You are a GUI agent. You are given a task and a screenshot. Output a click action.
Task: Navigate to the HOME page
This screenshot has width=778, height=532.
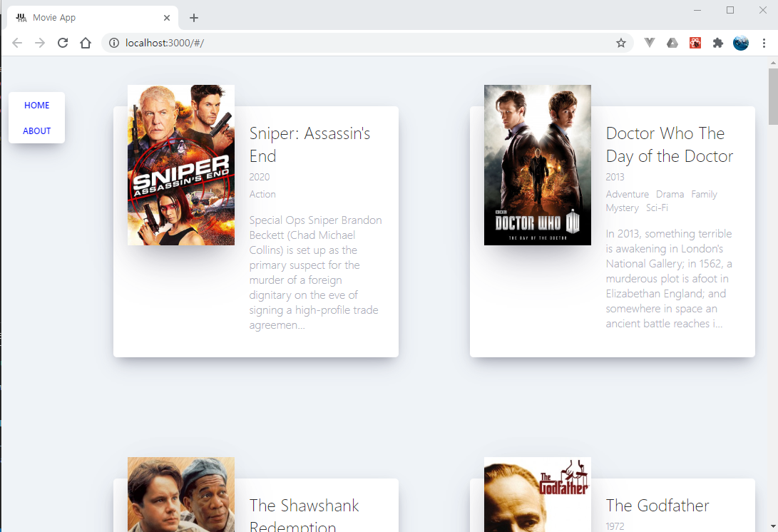36,106
